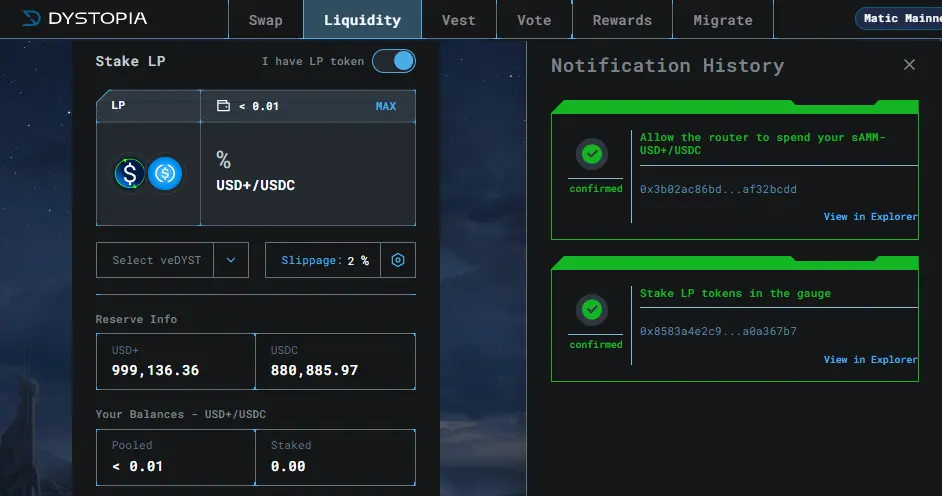
Task: Open the Vest tab
Action: [458, 20]
